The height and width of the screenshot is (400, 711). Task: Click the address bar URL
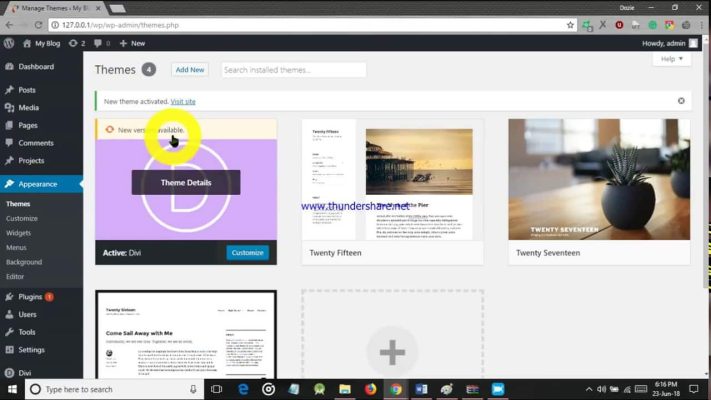click(x=120, y=25)
